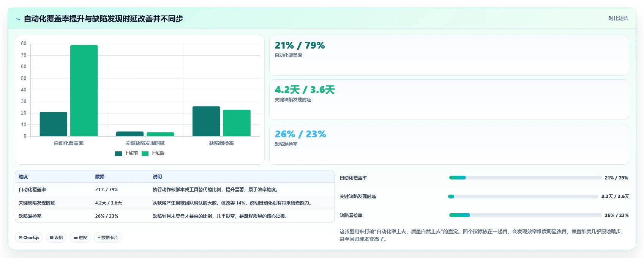Click the table cell 21% / 79%
The height and width of the screenshot is (258, 644).
pyautogui.click(x=107, y=190)
